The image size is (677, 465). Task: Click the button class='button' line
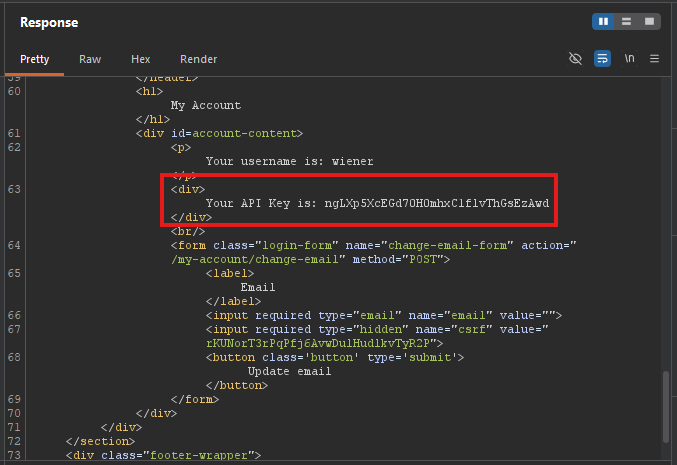(335, 357)
